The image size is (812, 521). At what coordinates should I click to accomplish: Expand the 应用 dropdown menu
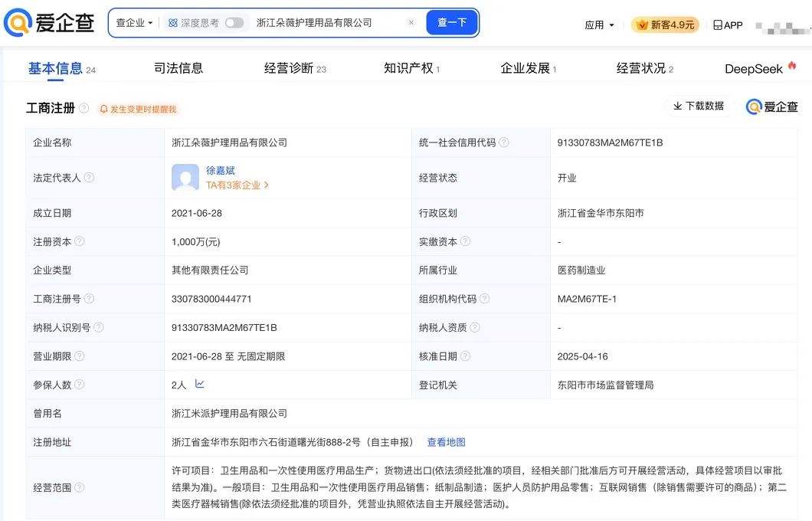click(600, 25)
